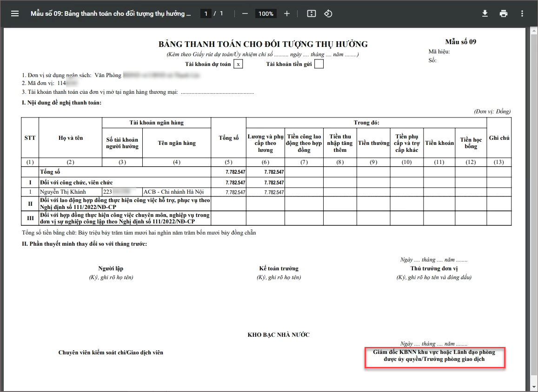The height and width of the screenshot is (392, 538).
Task: Open the three-dot more actions menu
Action: [522, 13]
